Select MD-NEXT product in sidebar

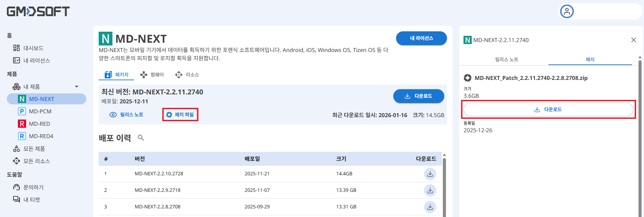click(x=46, y=99)
